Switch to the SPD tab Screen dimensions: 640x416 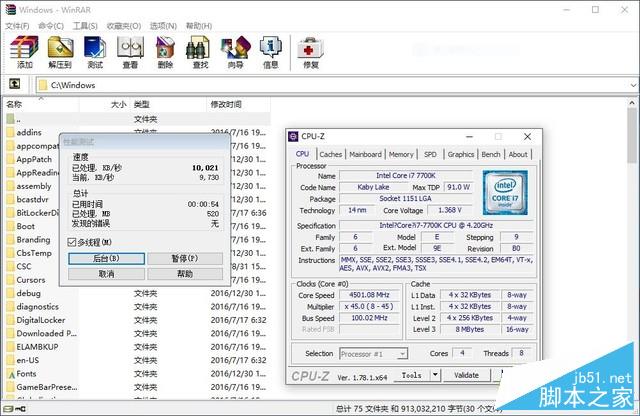(x=430, y=154)
